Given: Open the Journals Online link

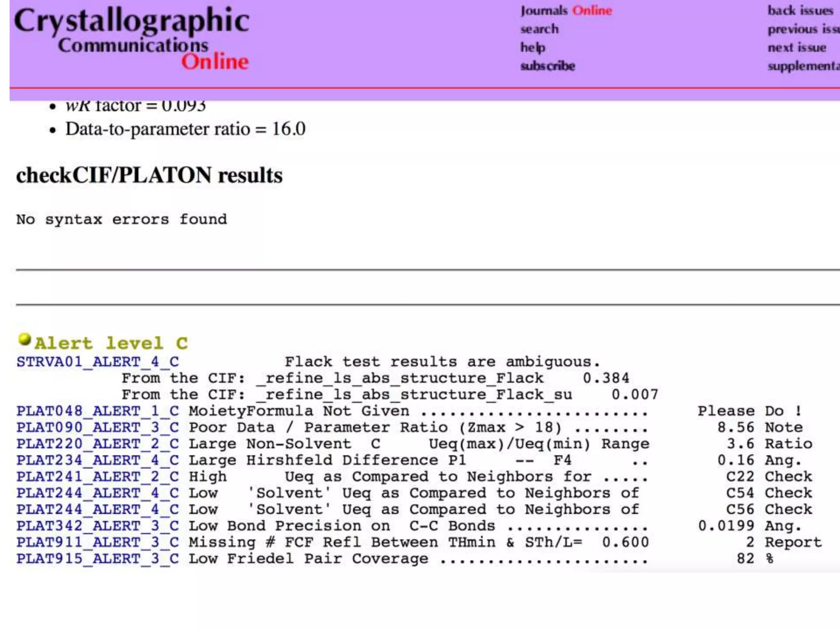Looking at the screenshot, I should tap(566, 11).
